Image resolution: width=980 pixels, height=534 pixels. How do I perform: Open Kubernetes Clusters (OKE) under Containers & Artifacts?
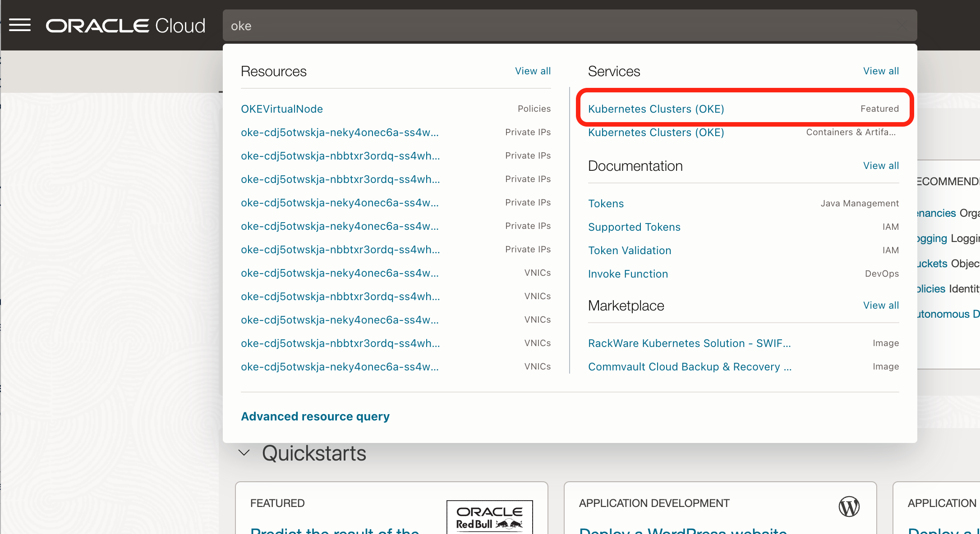click(x=656, y=132)
